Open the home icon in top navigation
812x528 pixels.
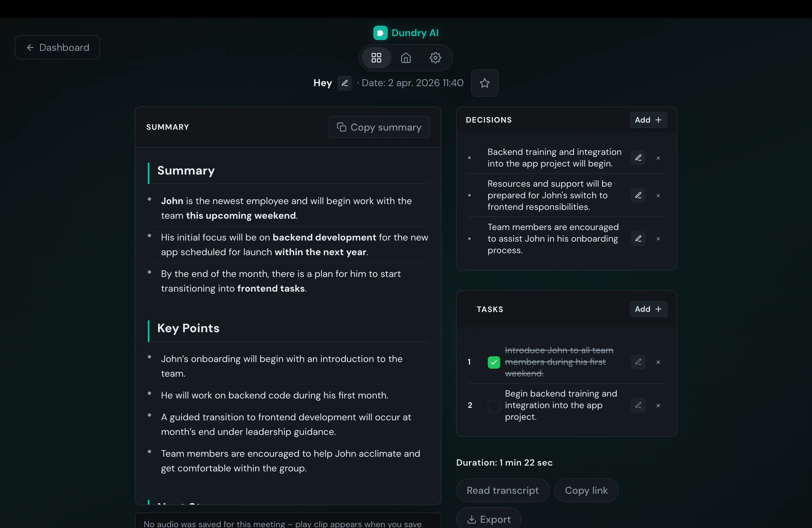pos(406,58)
